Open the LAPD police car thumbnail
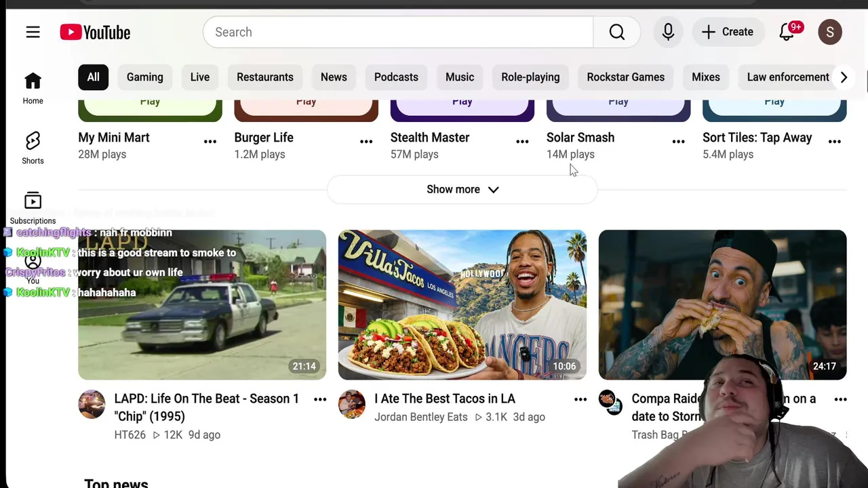 click(202, 305)
